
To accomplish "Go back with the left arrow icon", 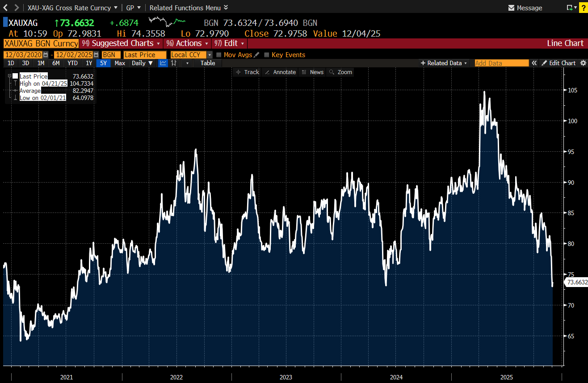I will point(6,8).
